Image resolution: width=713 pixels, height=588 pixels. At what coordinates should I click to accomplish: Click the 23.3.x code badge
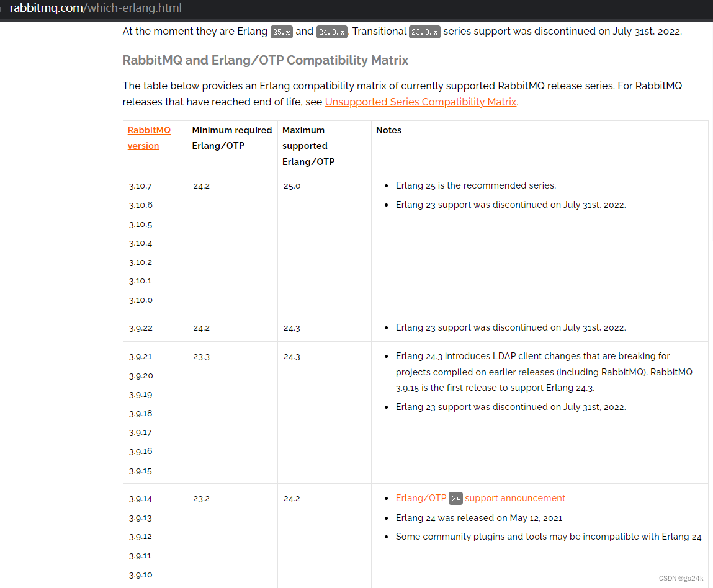(x=424, y=32)
